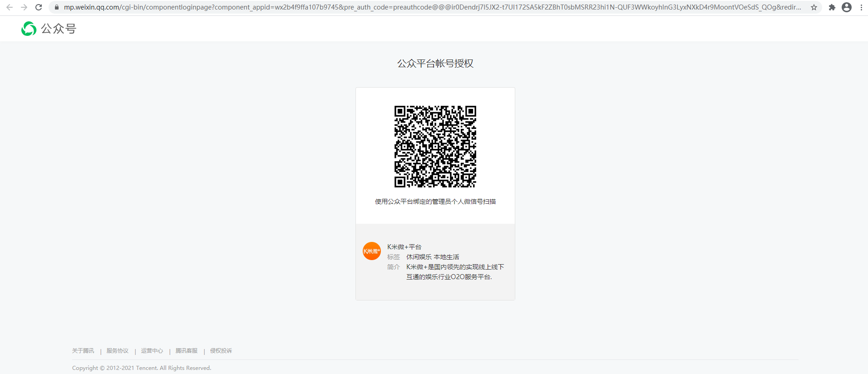Click the orange K米微+ avatar

[372, 251]
